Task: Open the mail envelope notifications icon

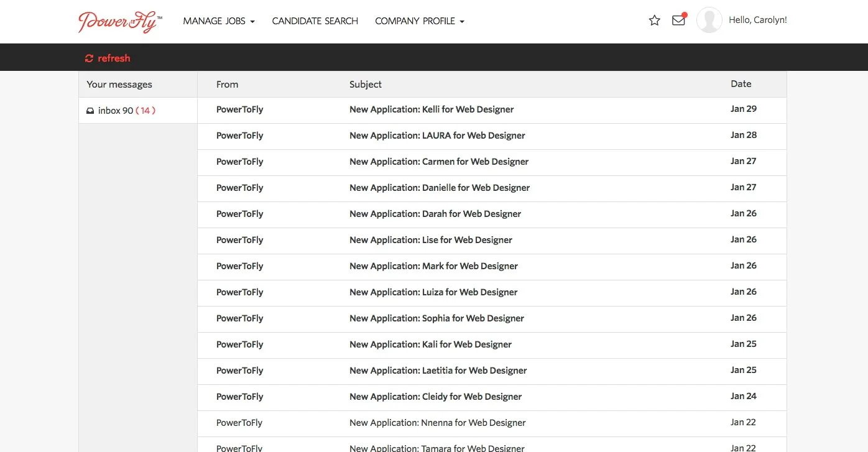Action: [x=679, y=20]
